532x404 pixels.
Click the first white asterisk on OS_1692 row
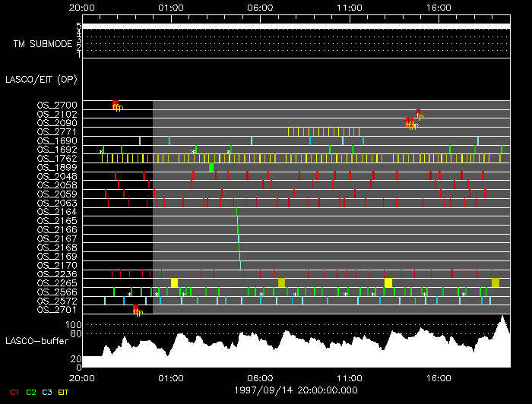click(x=101, y=153)
